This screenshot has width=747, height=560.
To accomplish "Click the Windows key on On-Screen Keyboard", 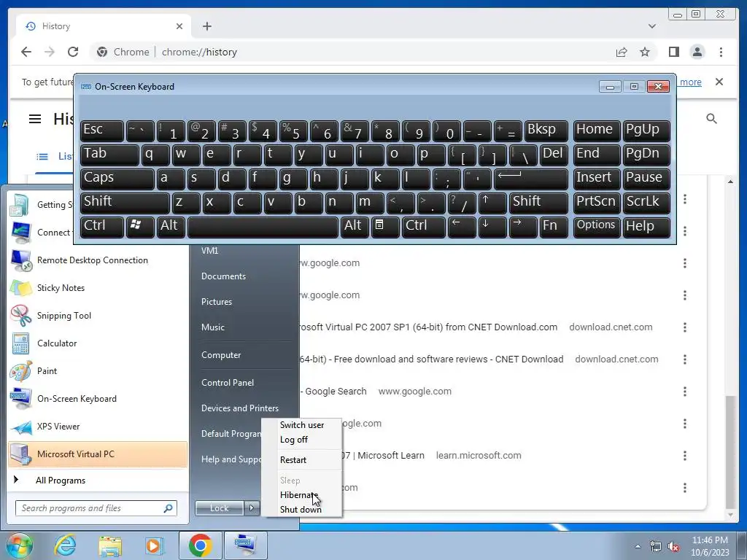I will click(x=140, y=226).
